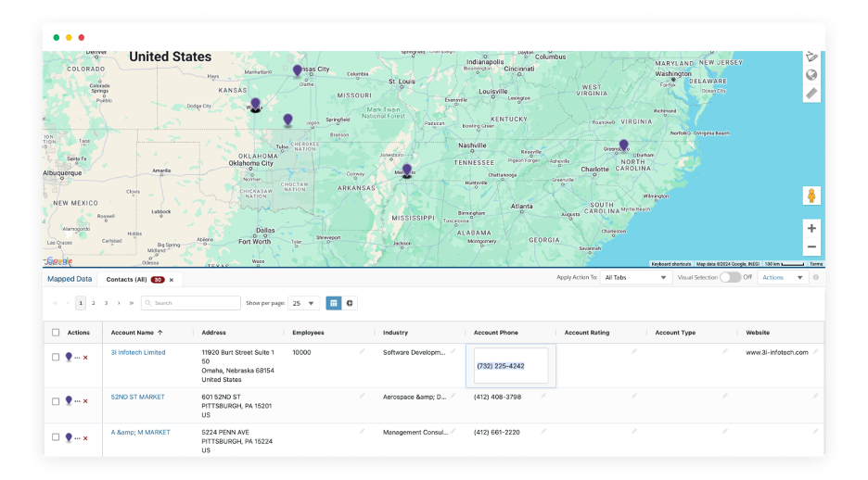This screenshot has width=868, height=480.
Task: Click the Address column header
Action: click(x=213, y=333)
